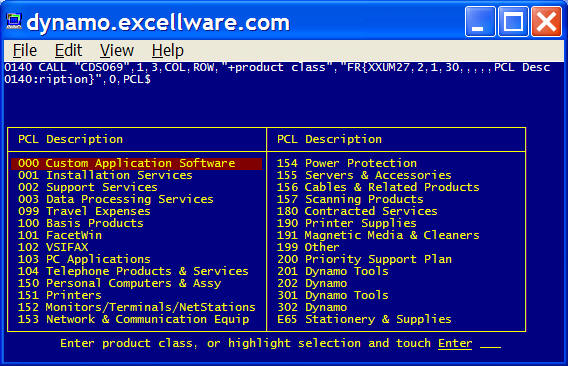568x366 pixels.
Task: Click the product class input field
Action: click(x=490, y=344)
